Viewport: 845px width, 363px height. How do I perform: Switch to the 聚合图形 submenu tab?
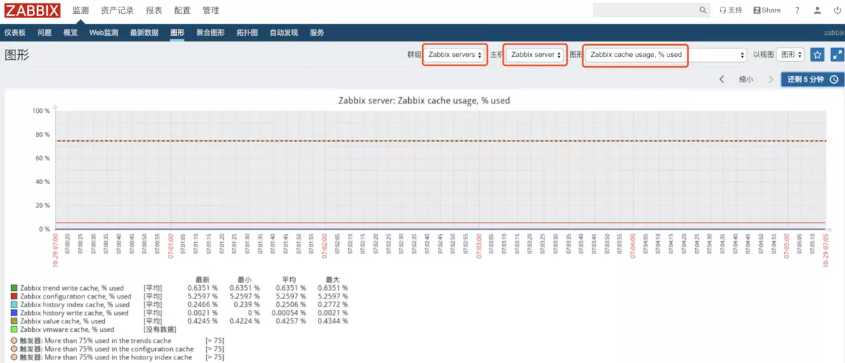tap(210, 32)
